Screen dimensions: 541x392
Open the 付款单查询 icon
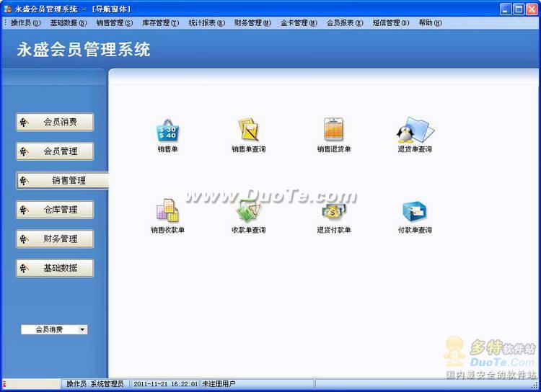coord(415,212)
